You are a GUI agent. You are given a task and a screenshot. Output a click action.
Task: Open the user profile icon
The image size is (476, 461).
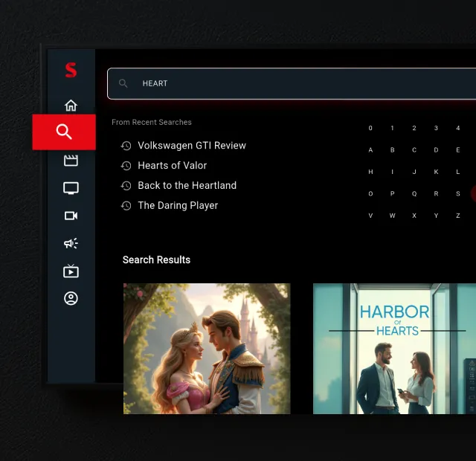tap(71, 299)
